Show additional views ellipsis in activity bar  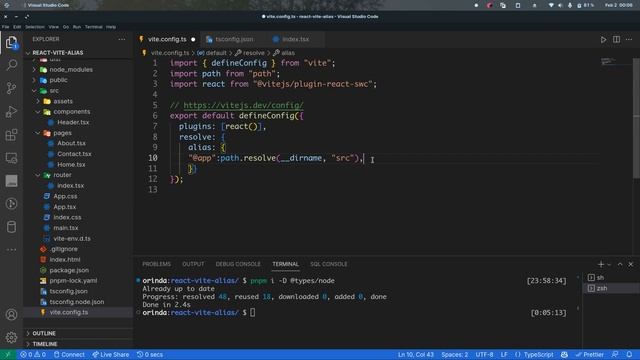pyautogui.click(x=11, y=249)
